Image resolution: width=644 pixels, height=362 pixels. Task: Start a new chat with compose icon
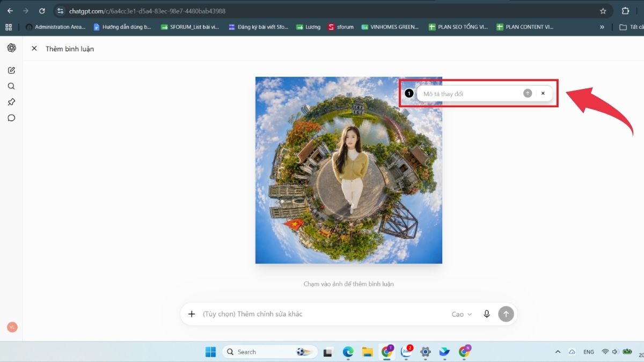[11, 70]
